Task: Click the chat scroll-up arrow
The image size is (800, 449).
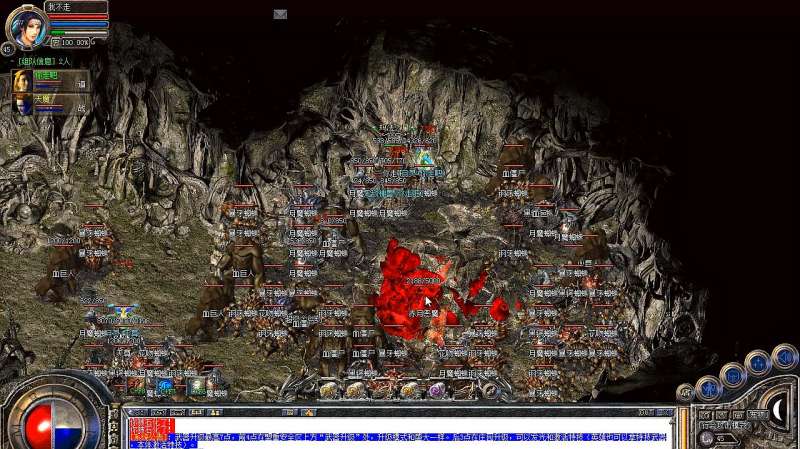Action: tap(669, 422)
